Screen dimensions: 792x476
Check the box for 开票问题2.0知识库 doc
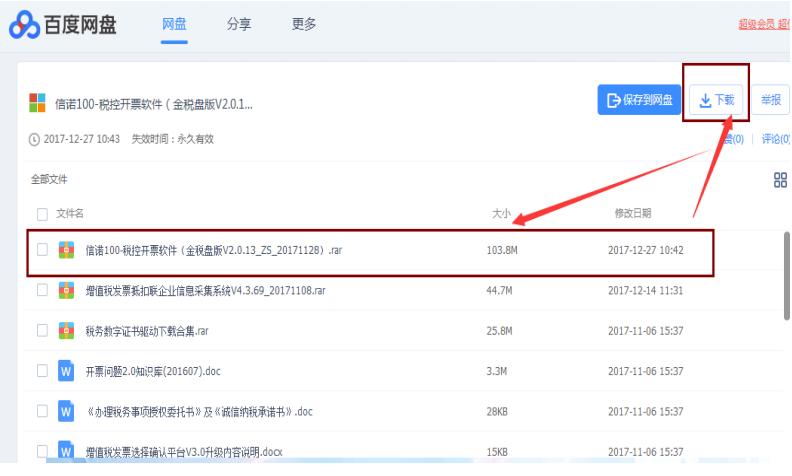tap(42, 371)
